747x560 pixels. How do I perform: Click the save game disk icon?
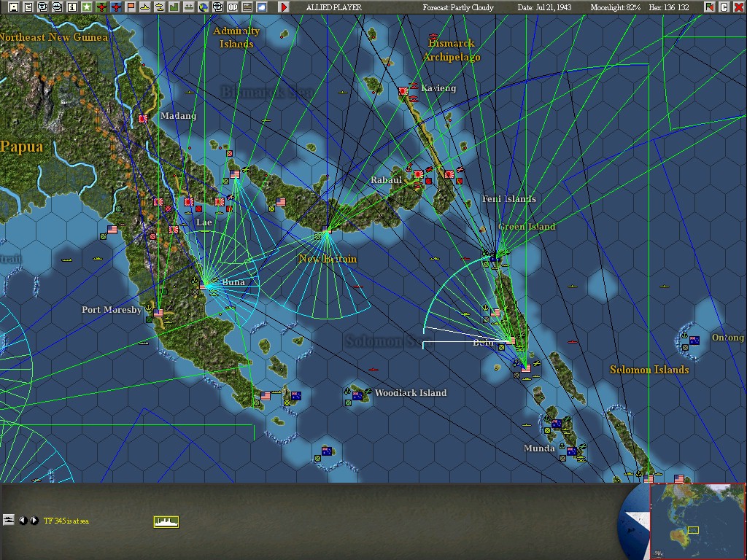pos(13,7)
